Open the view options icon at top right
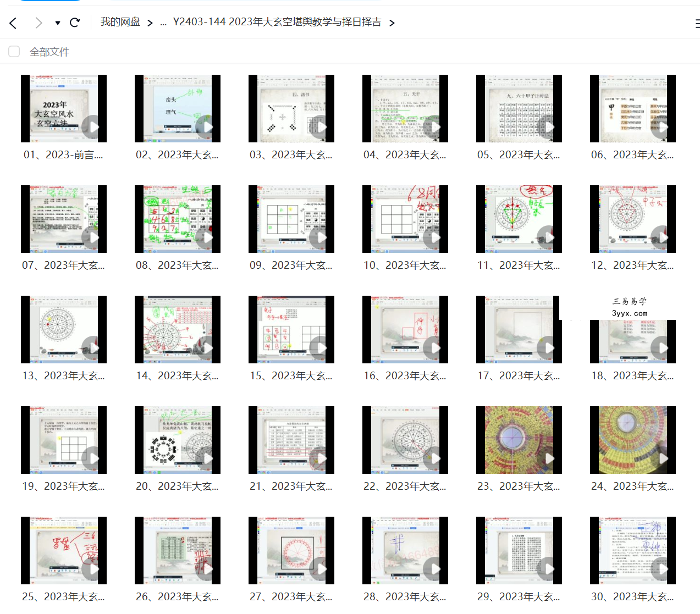This screenshot has width=700, height=614. pos(697,23)
